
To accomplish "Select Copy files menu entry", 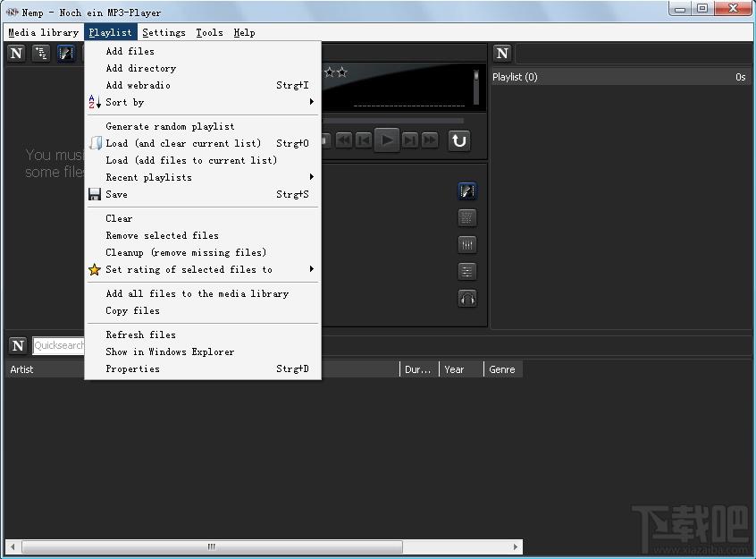I will [203, 310].
